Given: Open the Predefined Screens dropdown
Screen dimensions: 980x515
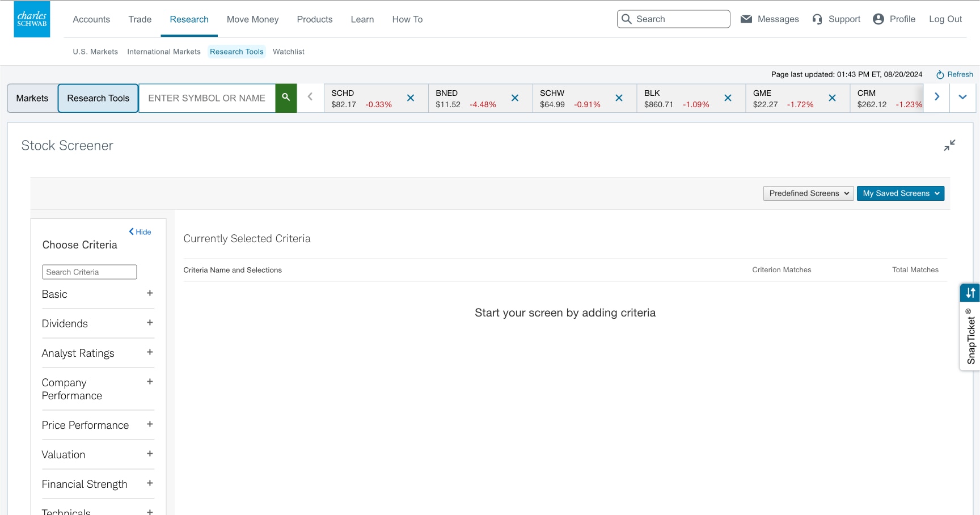Looking at the screenshot, I should coord(808,193).
